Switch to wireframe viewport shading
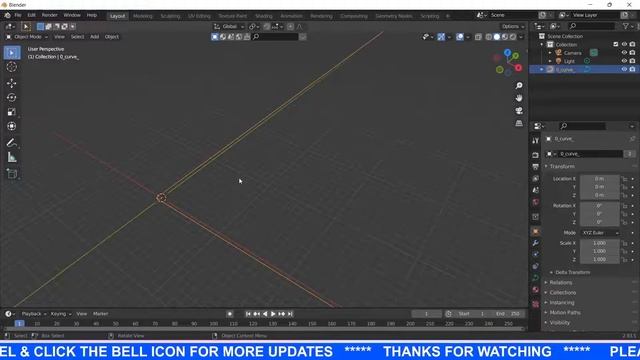The height and width of the screenshot is (360, 640). [489, 37]
